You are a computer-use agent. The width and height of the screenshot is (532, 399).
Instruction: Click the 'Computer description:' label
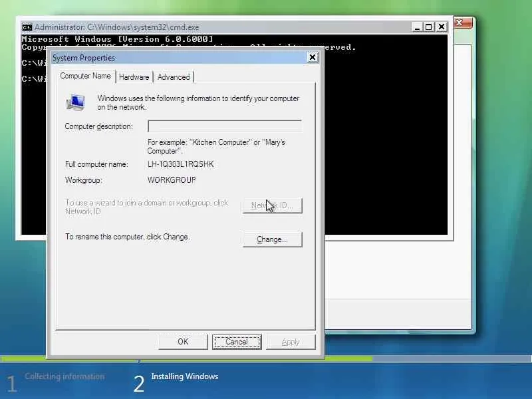98,126
